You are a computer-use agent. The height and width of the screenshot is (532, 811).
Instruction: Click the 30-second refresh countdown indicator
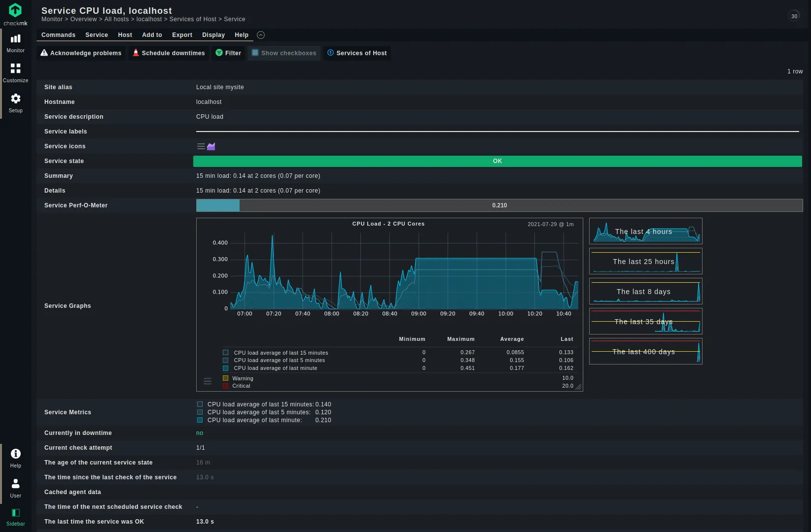794,16
